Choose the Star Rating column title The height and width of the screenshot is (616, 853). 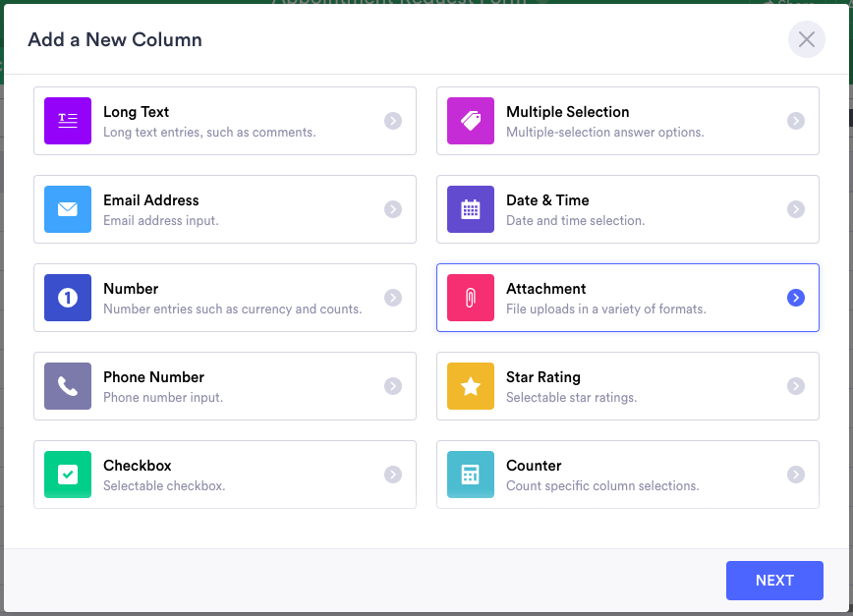542,377
